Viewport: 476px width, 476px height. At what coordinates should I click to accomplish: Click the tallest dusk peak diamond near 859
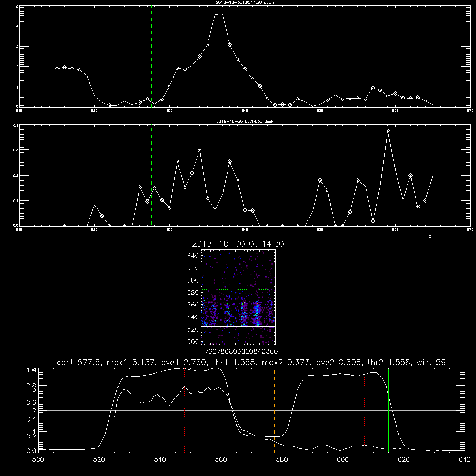pos(387,131)
